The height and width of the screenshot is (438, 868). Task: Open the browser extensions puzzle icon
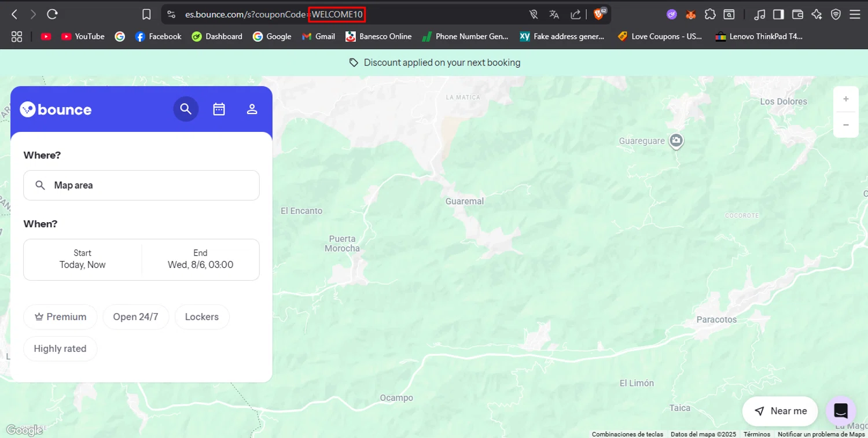710,14
